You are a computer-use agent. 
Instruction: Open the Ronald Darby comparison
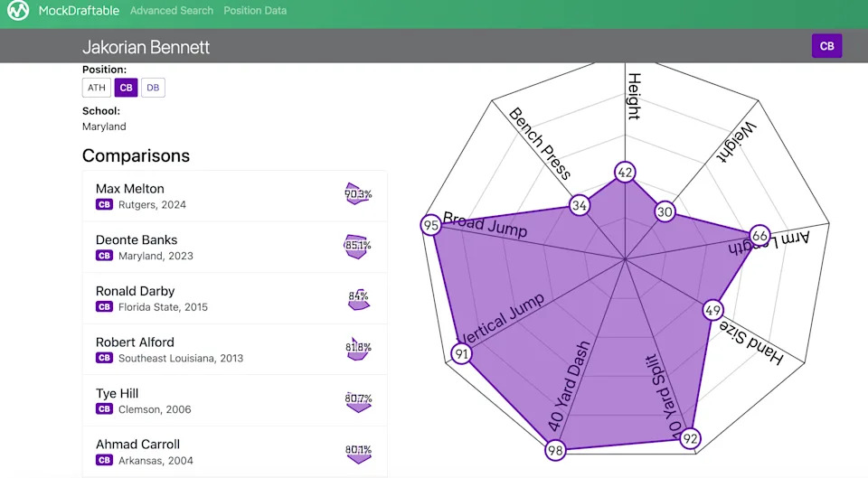click(x=136, y=291)
